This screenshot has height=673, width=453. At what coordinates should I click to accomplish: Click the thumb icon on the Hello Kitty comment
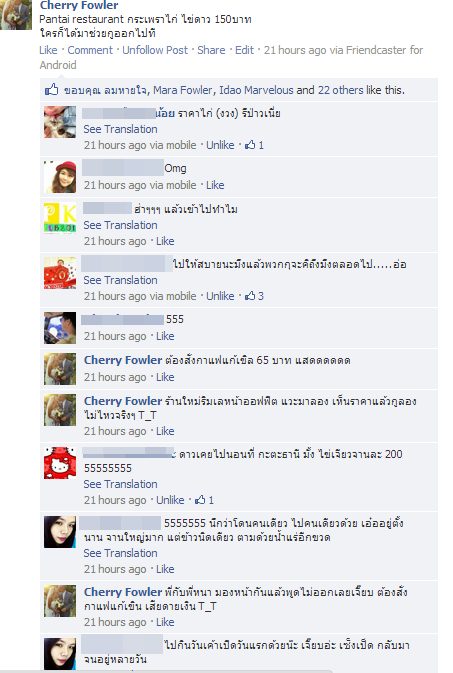click(200, 500)
